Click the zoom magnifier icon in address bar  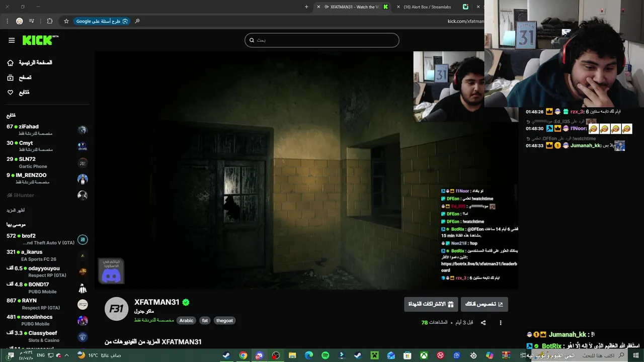point(137,21)
